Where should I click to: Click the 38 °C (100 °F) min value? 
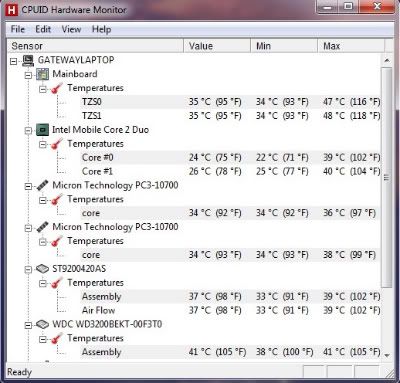(284, 352)
